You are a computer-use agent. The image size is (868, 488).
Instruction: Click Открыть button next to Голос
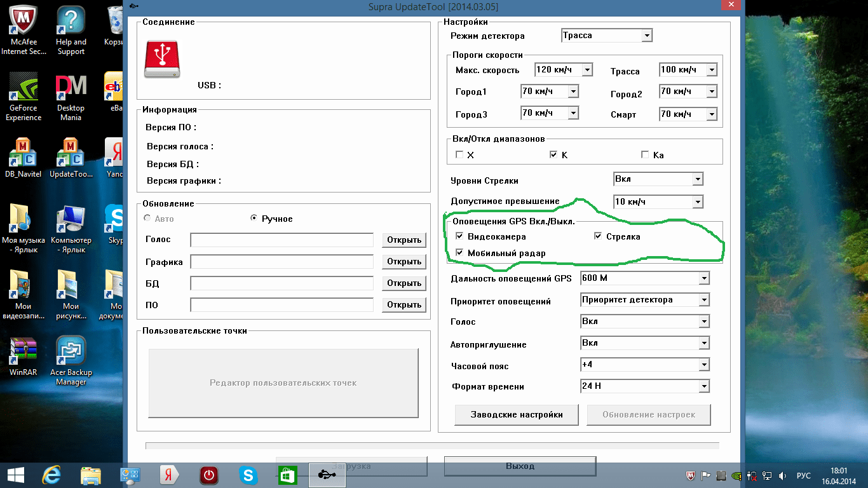(404, 240)
